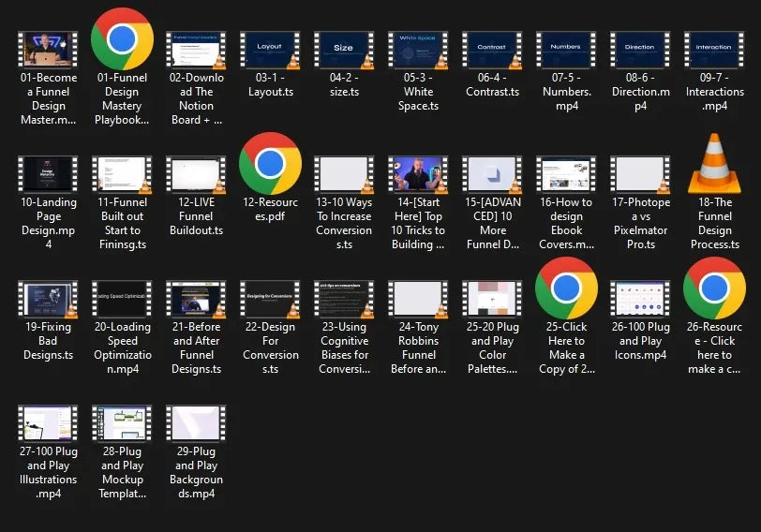Click the 25-Click Here to Make a Copy Chrome icon
761x532 pixels.
click(x=566, y=288)
